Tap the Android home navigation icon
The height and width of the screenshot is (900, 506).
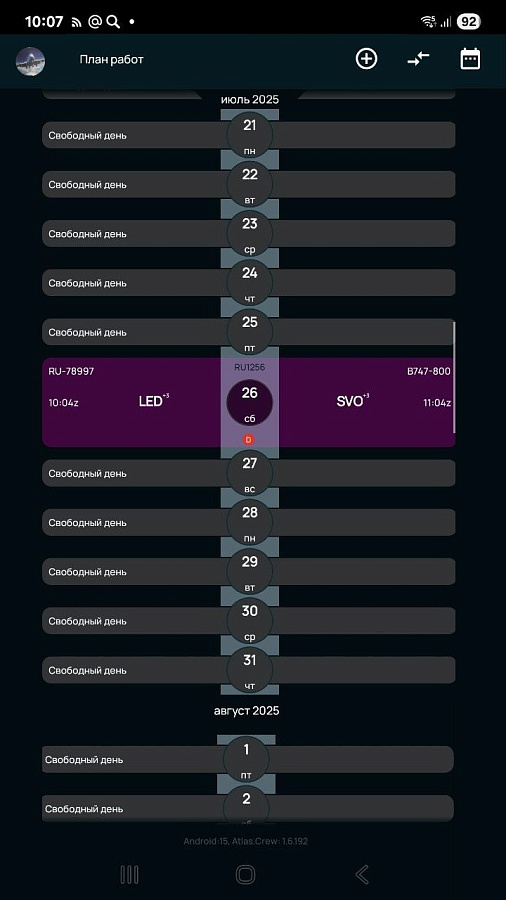pos(246,874)
